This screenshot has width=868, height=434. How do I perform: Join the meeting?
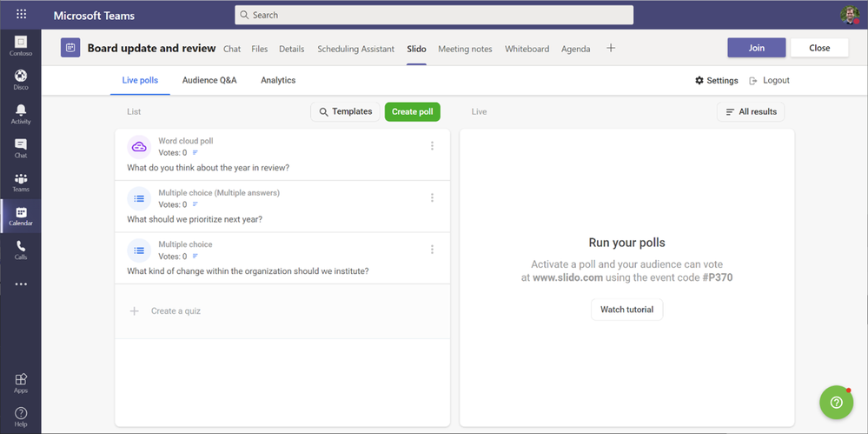(x=756, y=48)
